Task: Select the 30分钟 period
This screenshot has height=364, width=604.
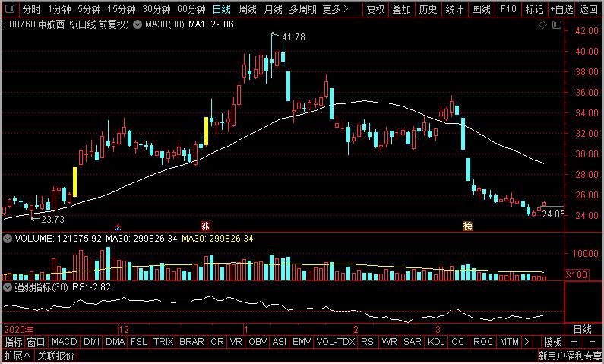Action: 157,9
